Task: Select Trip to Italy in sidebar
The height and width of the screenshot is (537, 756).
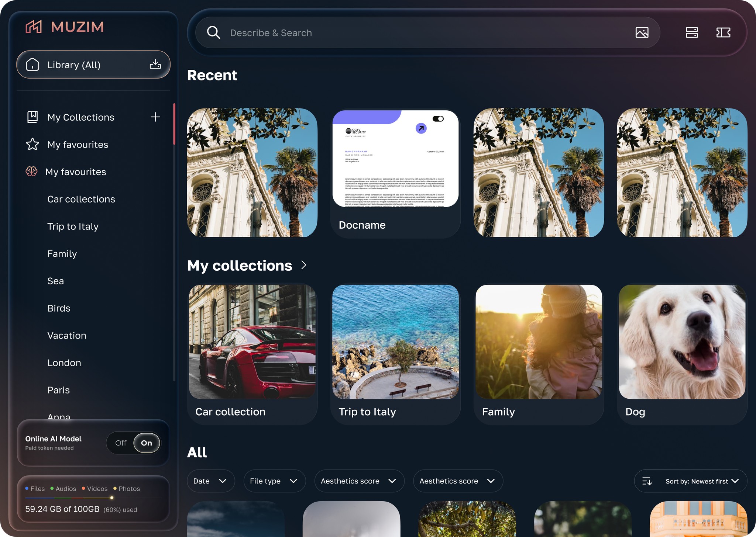Action: (73, 226)
